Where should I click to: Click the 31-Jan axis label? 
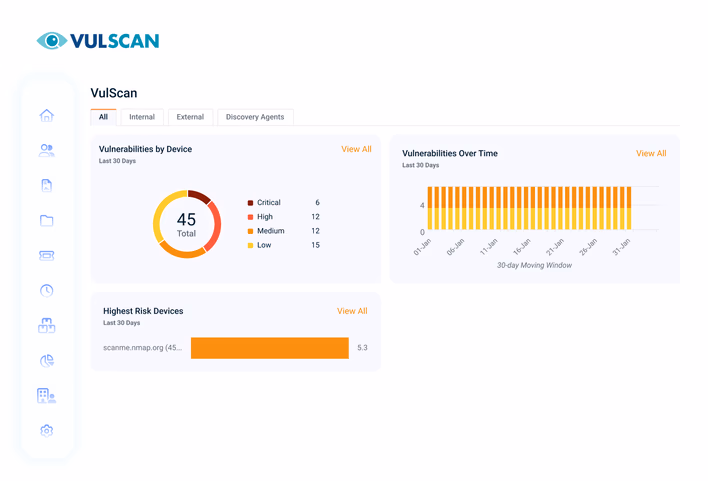coord(621,247)
